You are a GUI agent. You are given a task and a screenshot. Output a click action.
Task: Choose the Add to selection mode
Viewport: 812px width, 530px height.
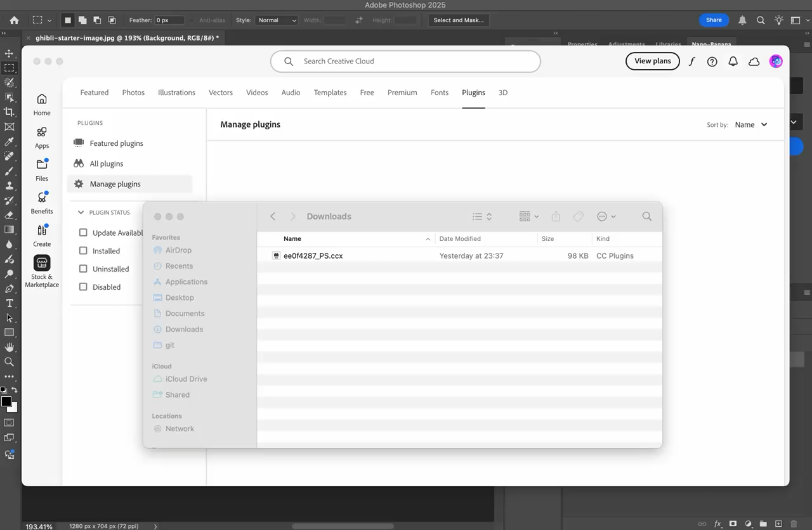tap(82, 20)
